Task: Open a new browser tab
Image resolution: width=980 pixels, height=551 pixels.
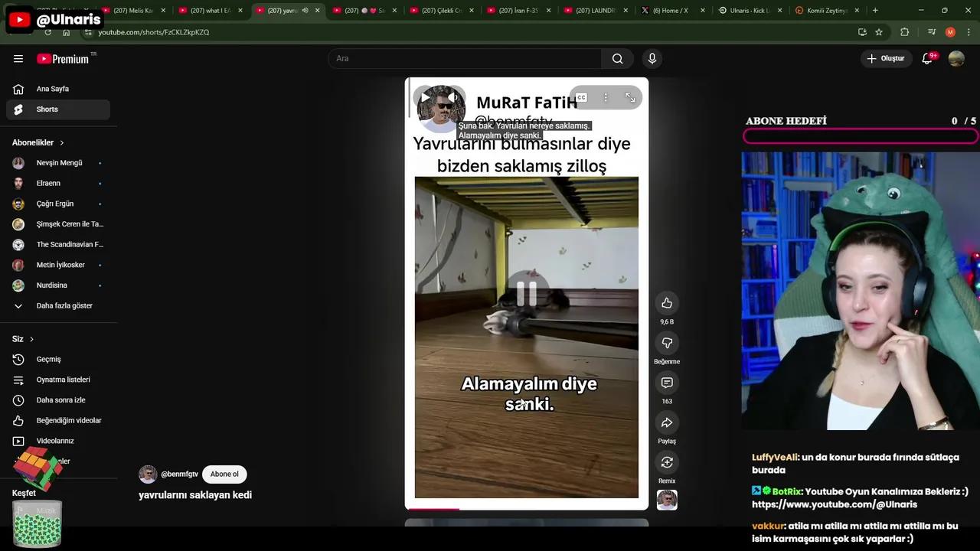Action: 875,11
